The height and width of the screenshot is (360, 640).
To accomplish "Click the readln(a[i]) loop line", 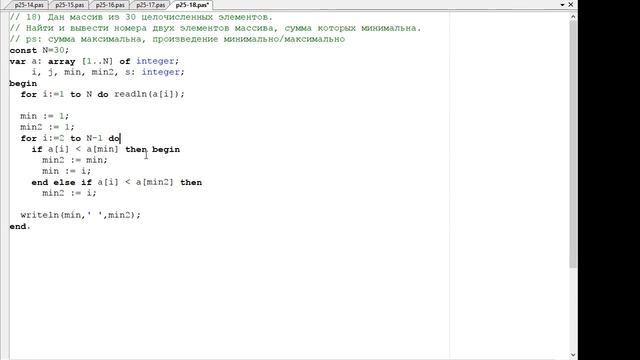I will 102,94.
